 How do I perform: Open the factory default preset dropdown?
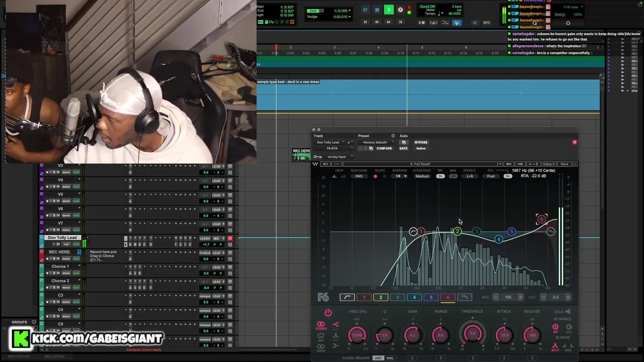coord(376,142)
